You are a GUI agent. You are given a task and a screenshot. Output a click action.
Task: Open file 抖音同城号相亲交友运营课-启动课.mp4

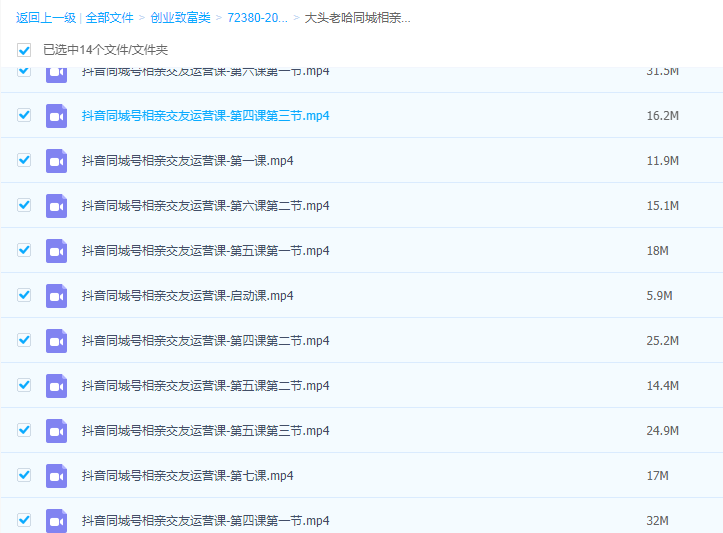coord(188,296)
